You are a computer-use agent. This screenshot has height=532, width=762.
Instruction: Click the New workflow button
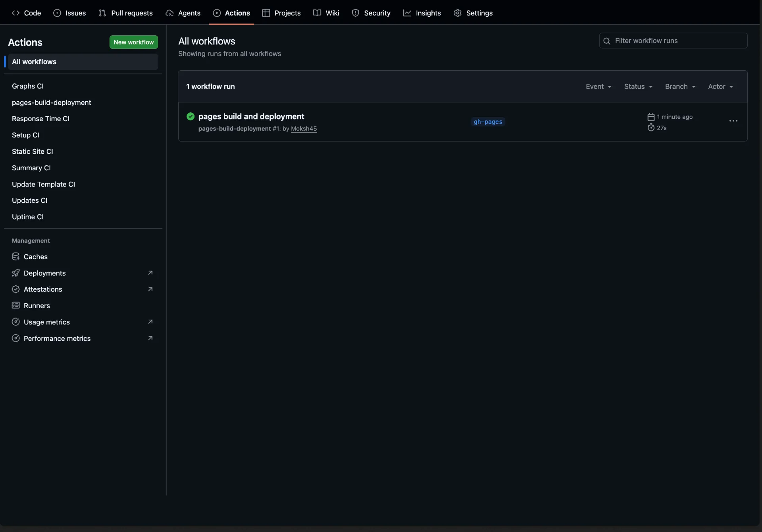(133, 42)
